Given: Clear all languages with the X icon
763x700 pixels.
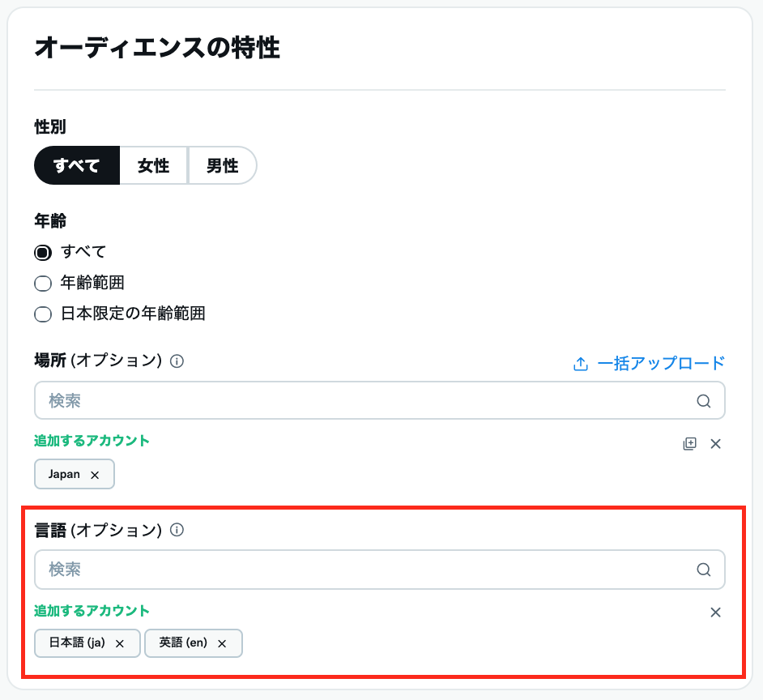Looking at the screenshot, I should [x=715, y=612].
